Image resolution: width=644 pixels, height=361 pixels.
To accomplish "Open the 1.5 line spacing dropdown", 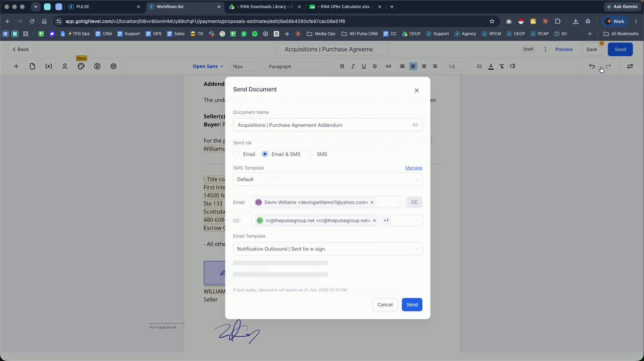I will coord(456,66).
